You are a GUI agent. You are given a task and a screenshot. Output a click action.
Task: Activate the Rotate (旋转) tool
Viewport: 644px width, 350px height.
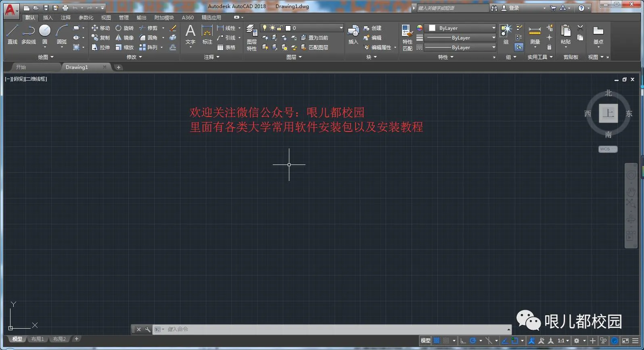click(124, 28)
